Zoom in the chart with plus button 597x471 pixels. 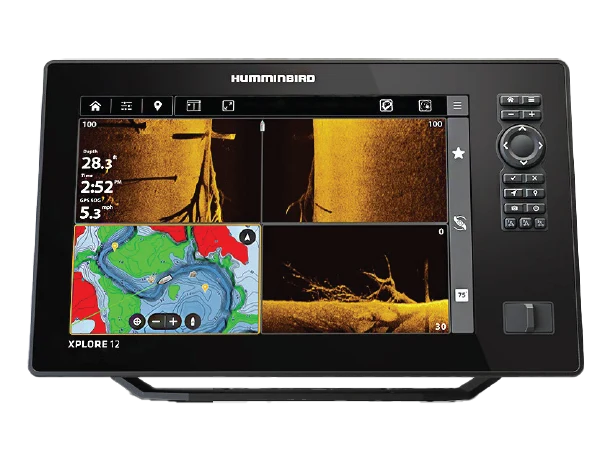point(173,322)
